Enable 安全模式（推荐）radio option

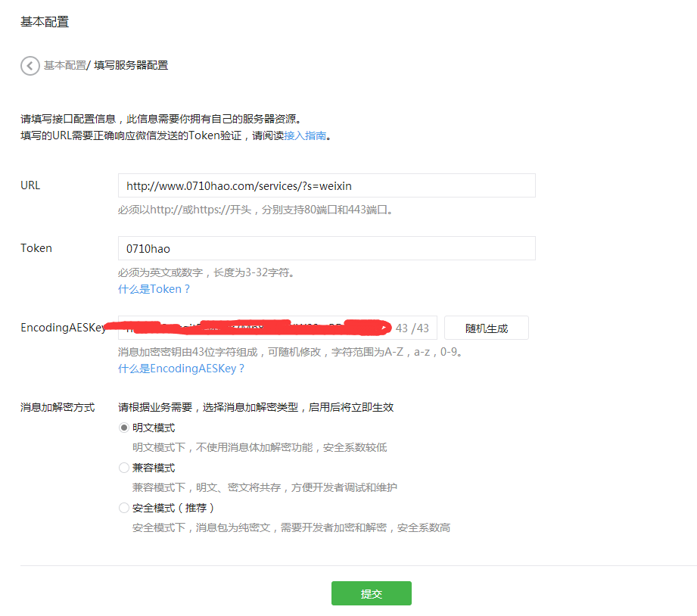pos(124,508)
